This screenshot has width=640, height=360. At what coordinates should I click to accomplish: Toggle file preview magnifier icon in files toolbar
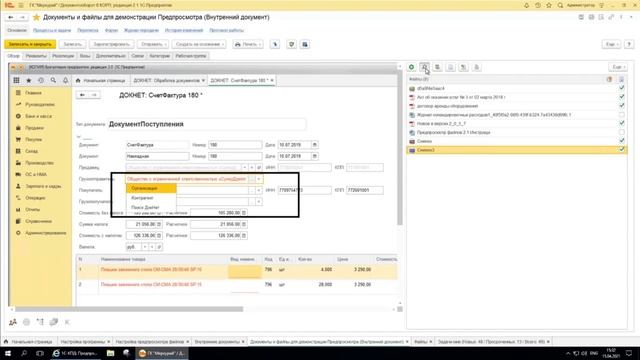(424, 67)
